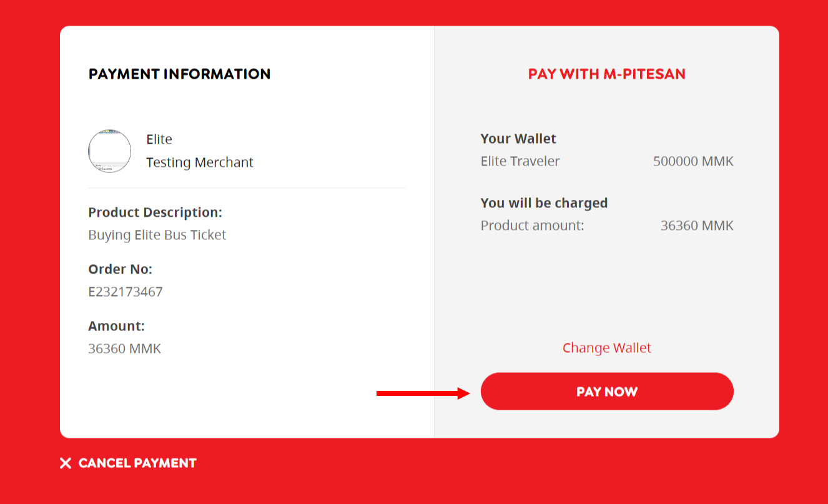The width and height of the screenshot is (828, 504).
Task: Click the Product Description label
Action: (x=155, y=212)
